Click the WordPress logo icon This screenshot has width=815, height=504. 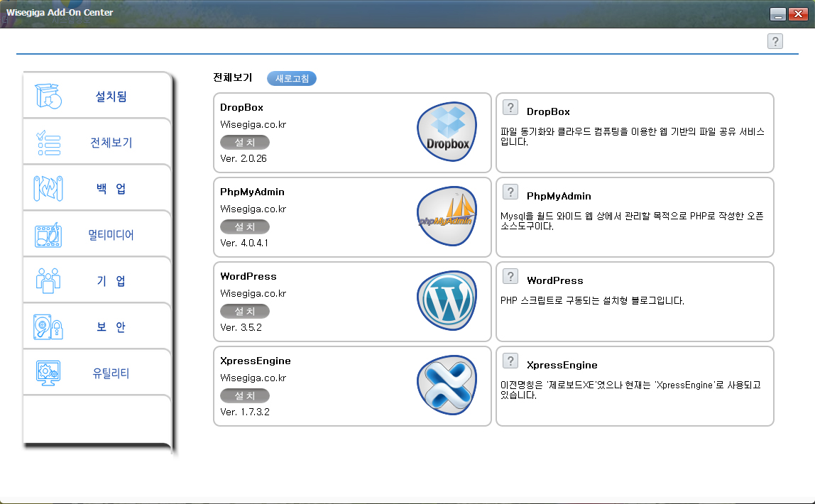(x=447, y=301)
